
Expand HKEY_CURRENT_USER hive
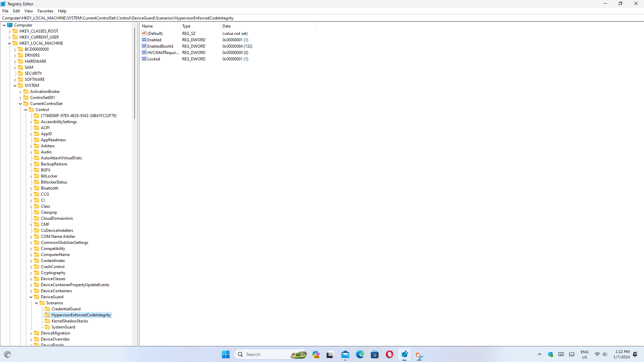point(10,37)
